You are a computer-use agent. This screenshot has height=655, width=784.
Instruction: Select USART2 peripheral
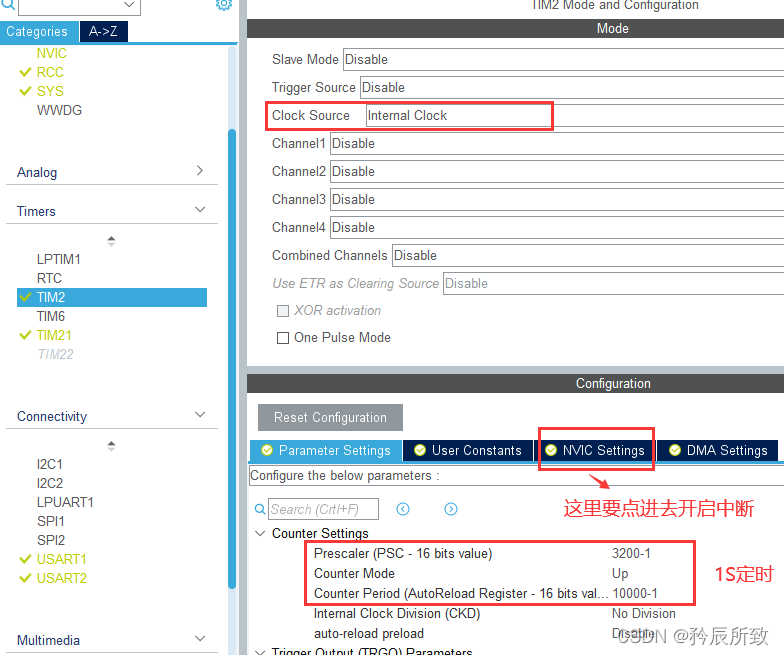pos(62,578)
